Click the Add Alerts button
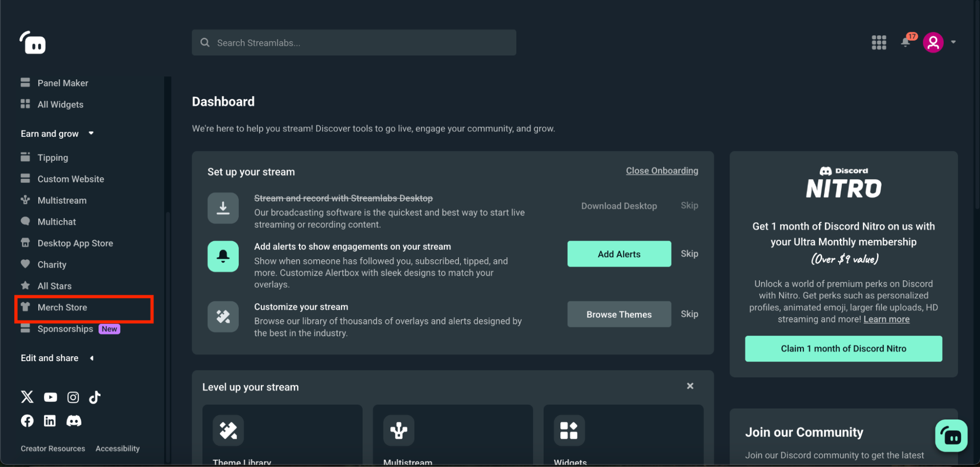Image resolution: width=980 pixels, height=467 pixels. coord(619,254)
